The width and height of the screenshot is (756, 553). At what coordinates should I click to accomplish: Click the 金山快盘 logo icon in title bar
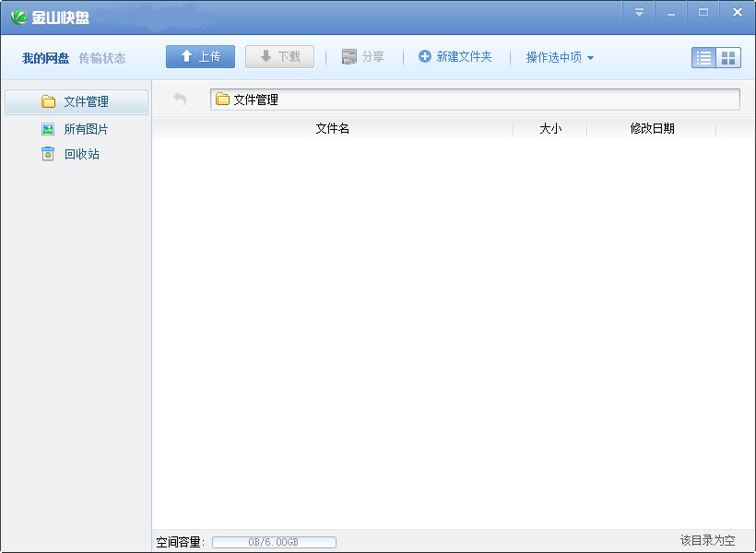click(18, 17)
